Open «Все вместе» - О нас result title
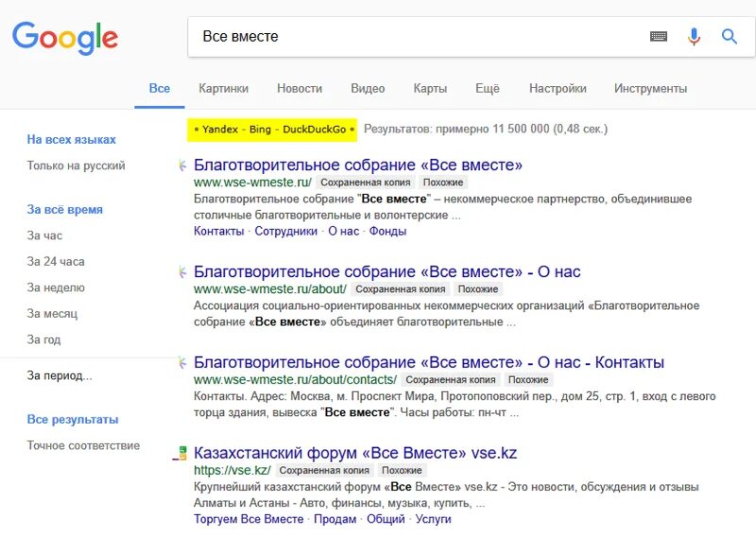The height and width of the screenshot is (536, 756). (x=387, y=272)
